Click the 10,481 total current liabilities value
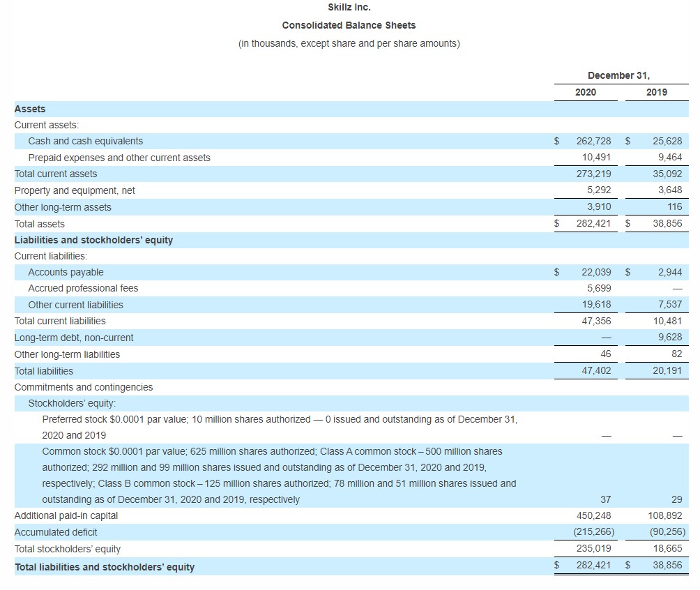The image size is (700, 590). pyautogui.click(x=667, y=321)
